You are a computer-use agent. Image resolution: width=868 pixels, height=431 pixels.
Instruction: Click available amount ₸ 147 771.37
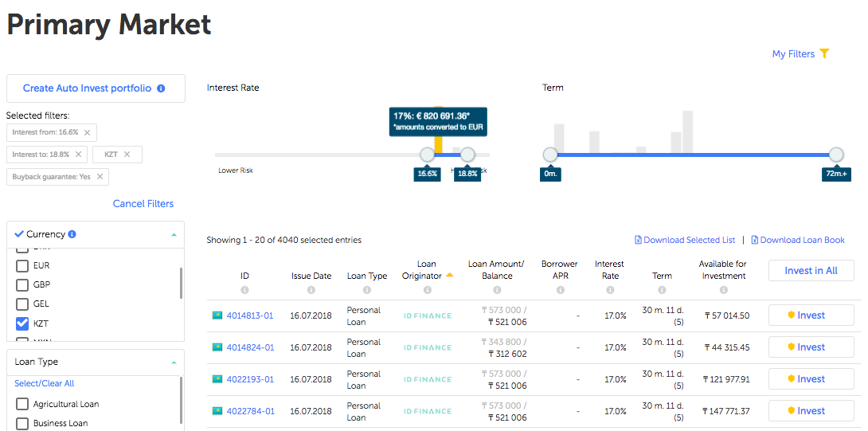pyautogui.click(x=727, y=411)
